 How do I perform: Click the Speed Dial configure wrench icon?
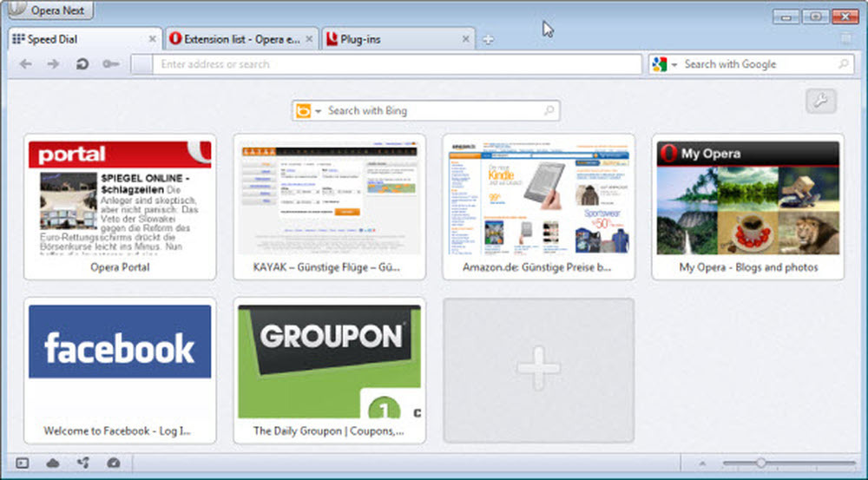819,101
